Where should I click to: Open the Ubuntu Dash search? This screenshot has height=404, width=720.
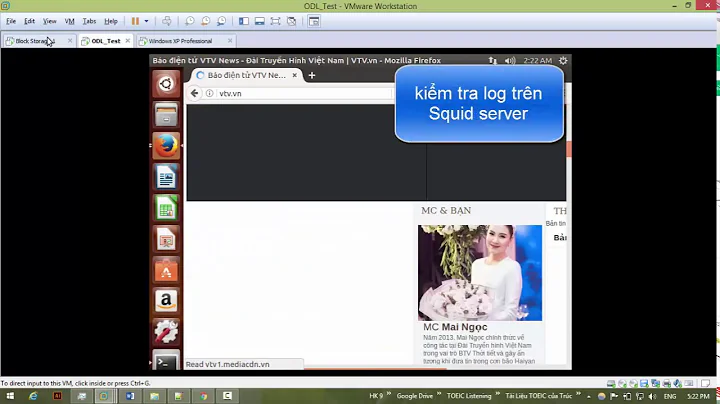click(166, 84)
